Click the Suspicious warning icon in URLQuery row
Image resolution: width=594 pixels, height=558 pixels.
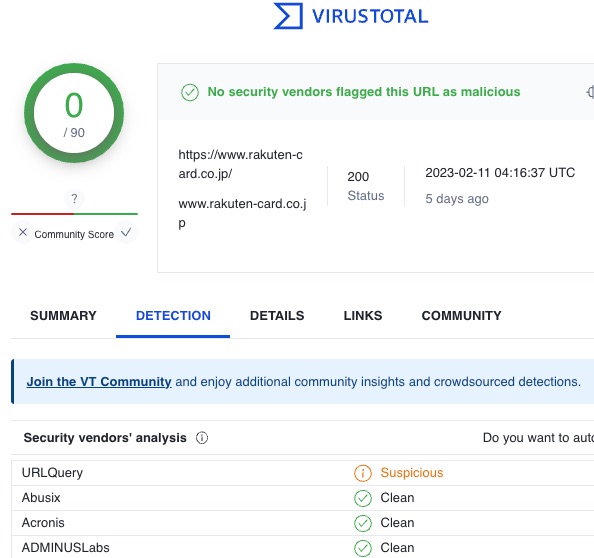coord(363,473)
